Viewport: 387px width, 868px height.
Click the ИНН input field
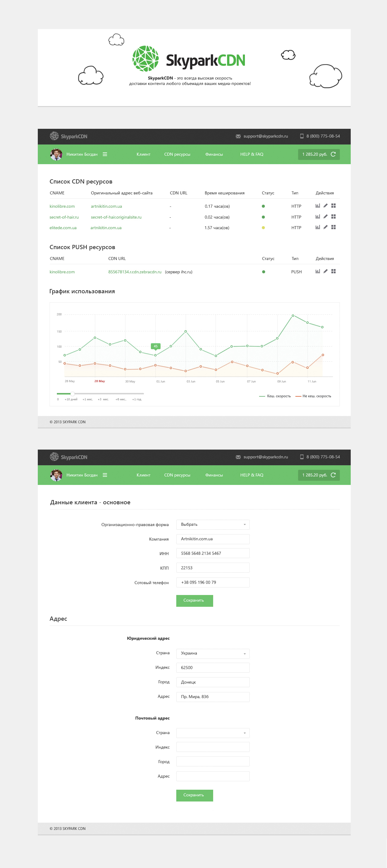[213, 553]
